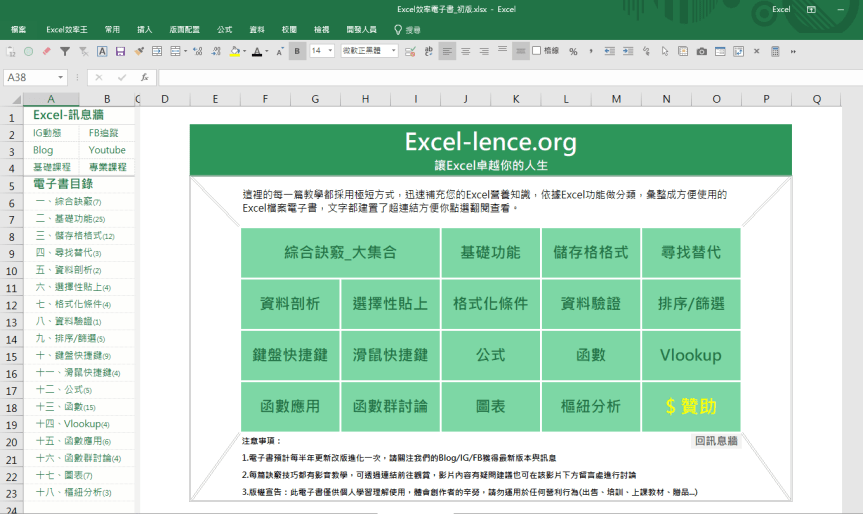Select the 二、基礎功能(25) list entry
This screenshot has width=863, height=514.
pyautogui.click(x=70, y=218)
